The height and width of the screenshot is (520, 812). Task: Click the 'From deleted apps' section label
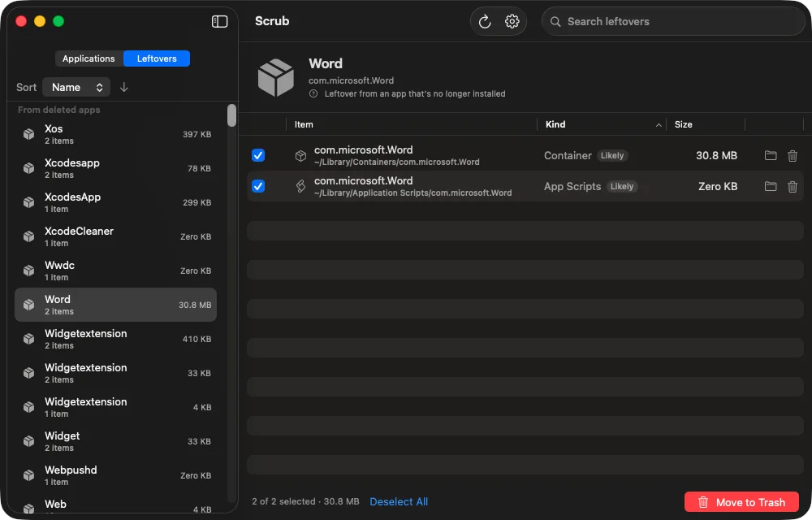[59, 110]
